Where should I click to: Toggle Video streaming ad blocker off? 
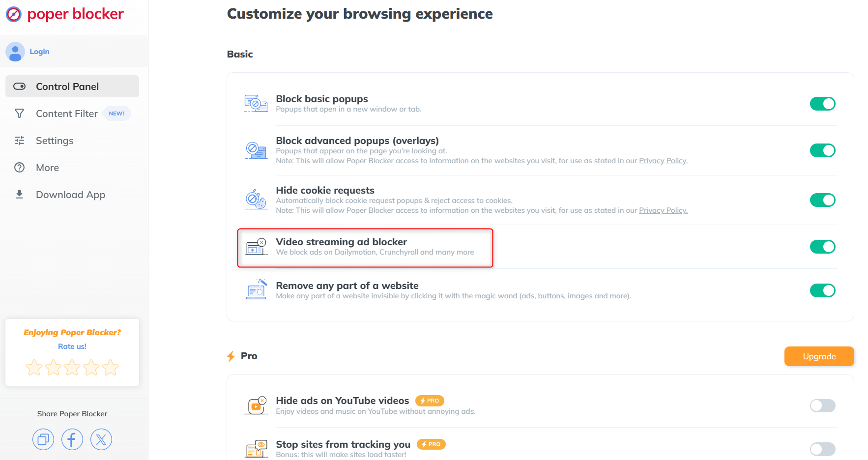822,247
